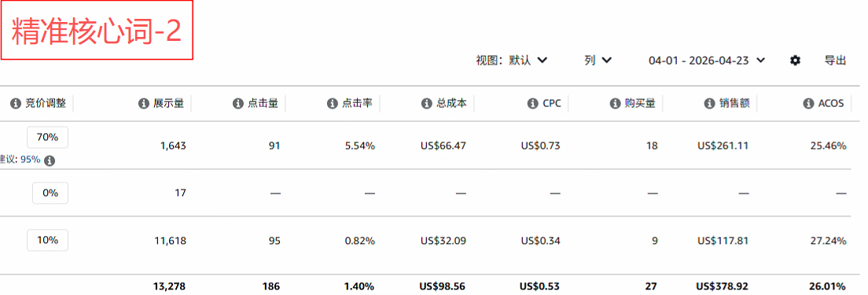The image size is (868, 295).
Task: Sort by 点击率 column header
Action: (x=357, y=104)
